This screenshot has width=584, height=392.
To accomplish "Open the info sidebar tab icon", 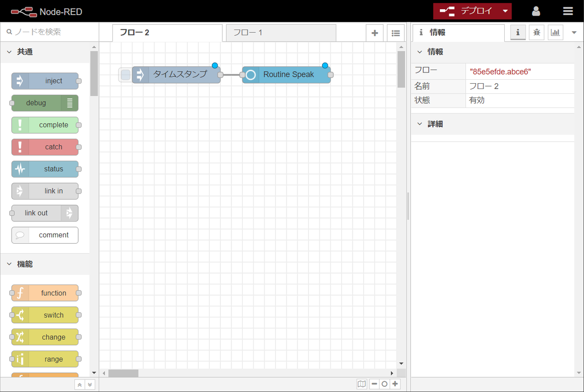I will (518, 33).
